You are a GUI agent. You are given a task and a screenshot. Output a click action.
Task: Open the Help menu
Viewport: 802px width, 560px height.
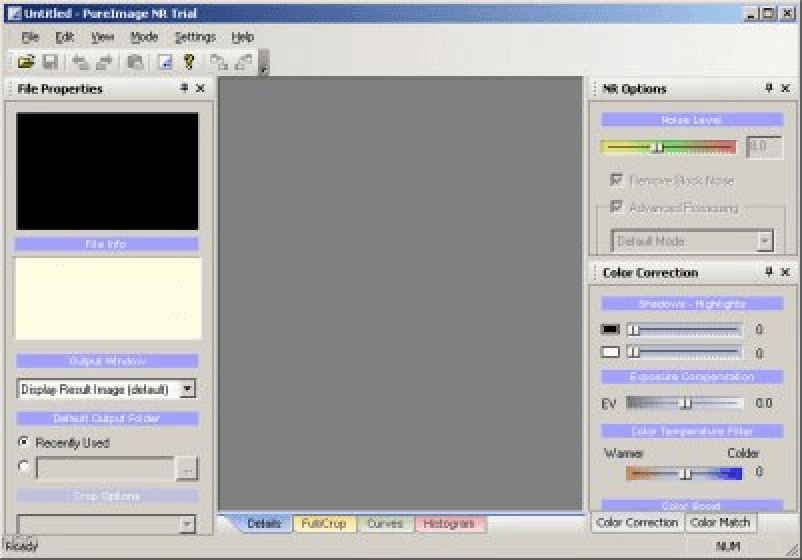coord(242,37)
